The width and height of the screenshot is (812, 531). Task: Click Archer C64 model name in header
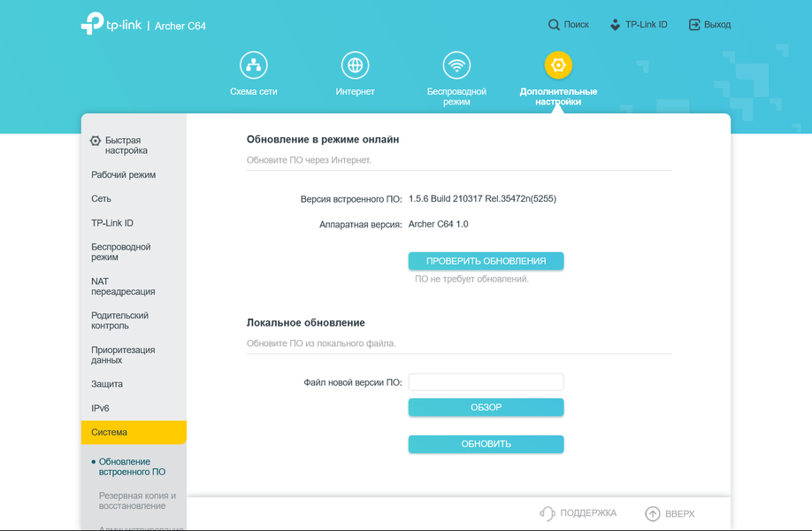click(x=180, y=26)
